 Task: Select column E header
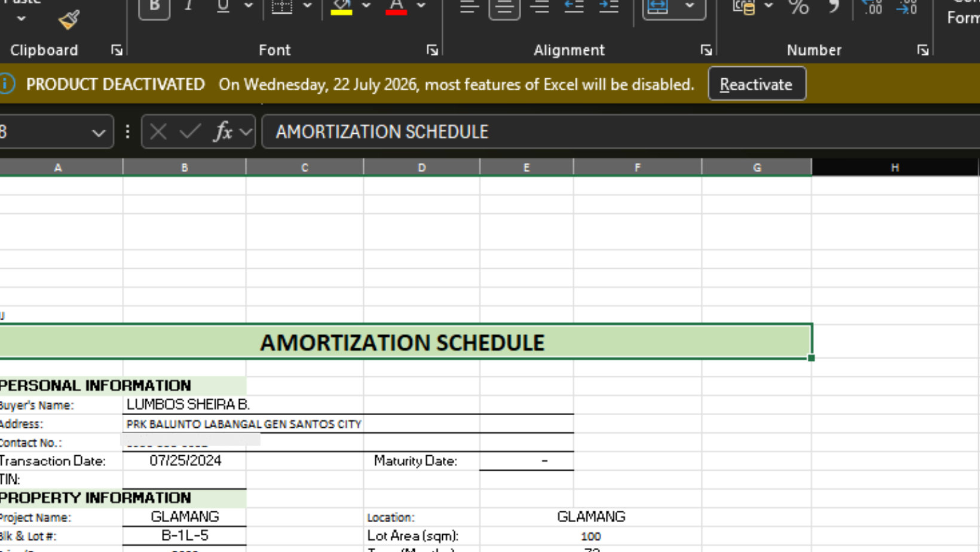pos(526,167)
